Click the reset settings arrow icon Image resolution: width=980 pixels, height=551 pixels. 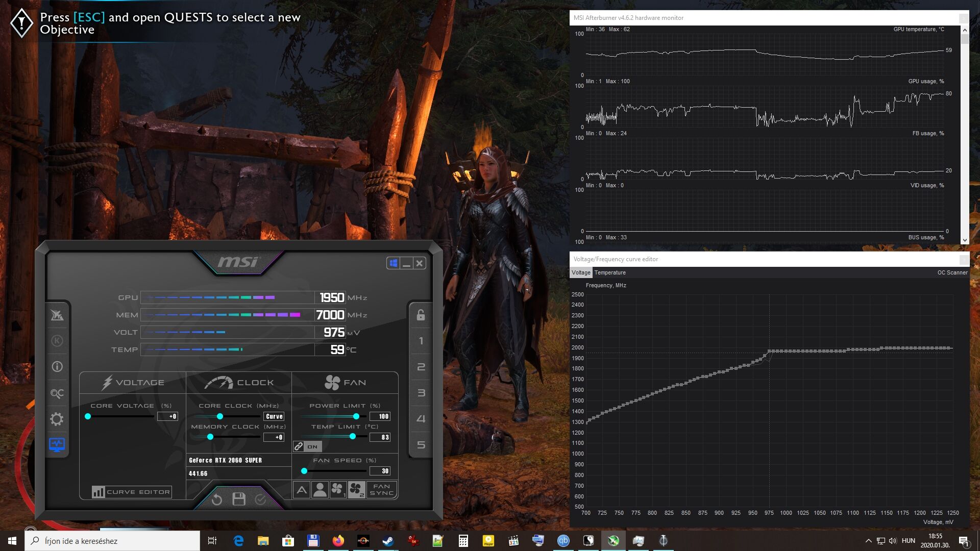pos(216,499)
